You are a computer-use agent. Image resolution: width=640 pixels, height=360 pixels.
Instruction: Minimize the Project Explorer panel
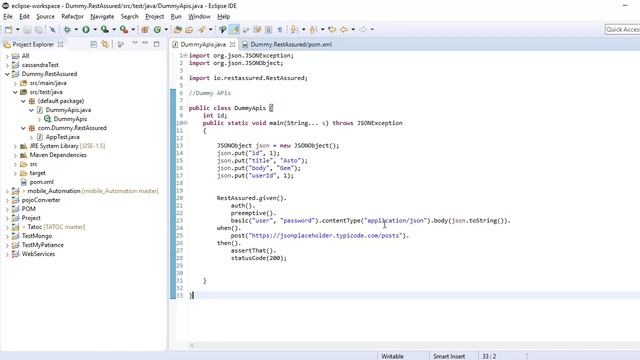[145, 43]
